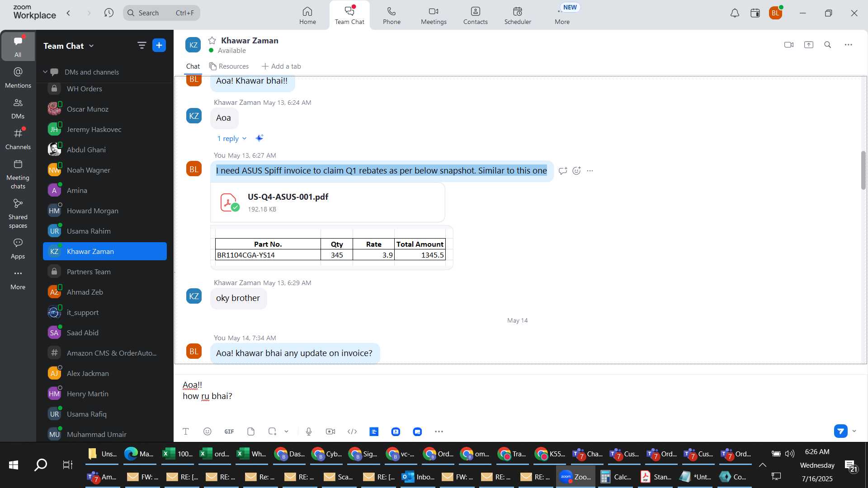Viewport: 868px width, 488px height.
Task: Open more actions for ASUS message
Action: [x=590, y=171]
